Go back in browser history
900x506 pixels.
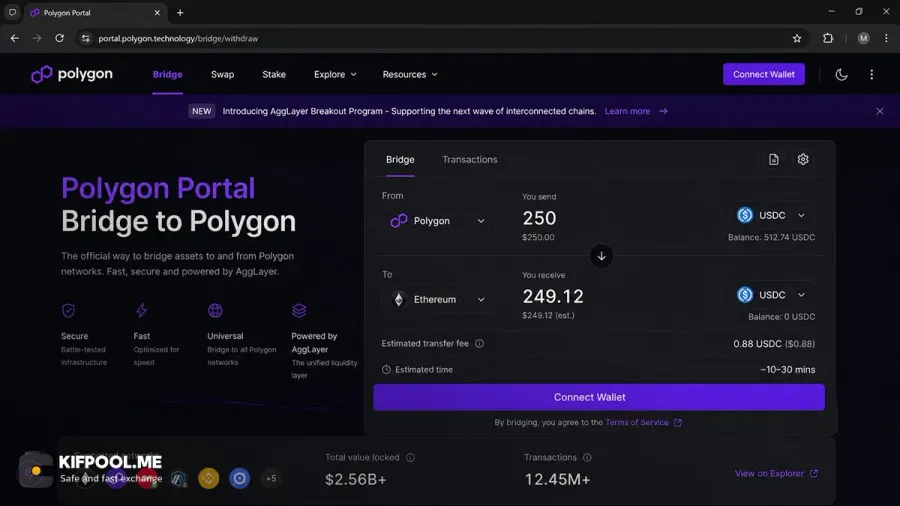click(x=15, y=38)
